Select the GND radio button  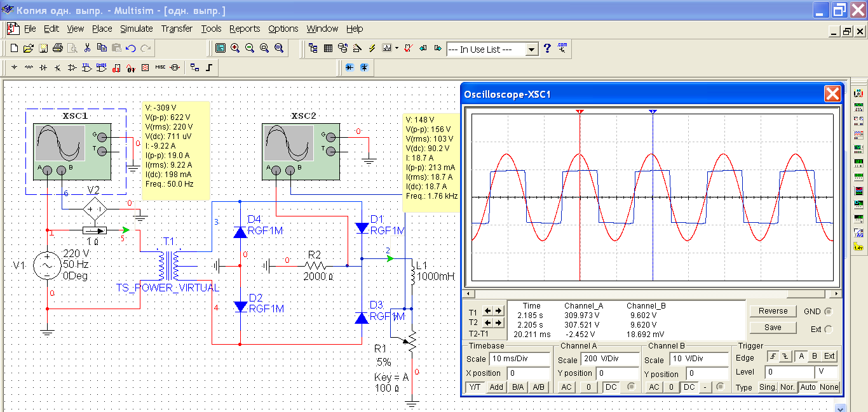827,312
